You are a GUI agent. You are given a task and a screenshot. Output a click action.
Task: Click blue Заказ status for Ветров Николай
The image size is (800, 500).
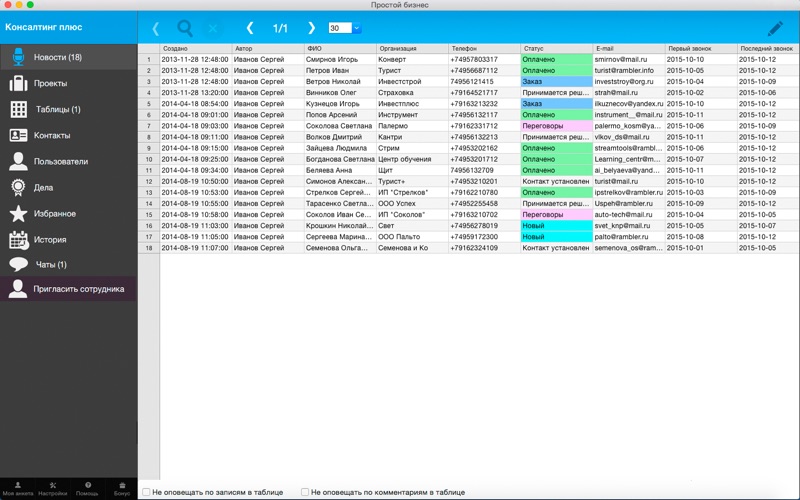pyautogui.click(x=557, y=82)
